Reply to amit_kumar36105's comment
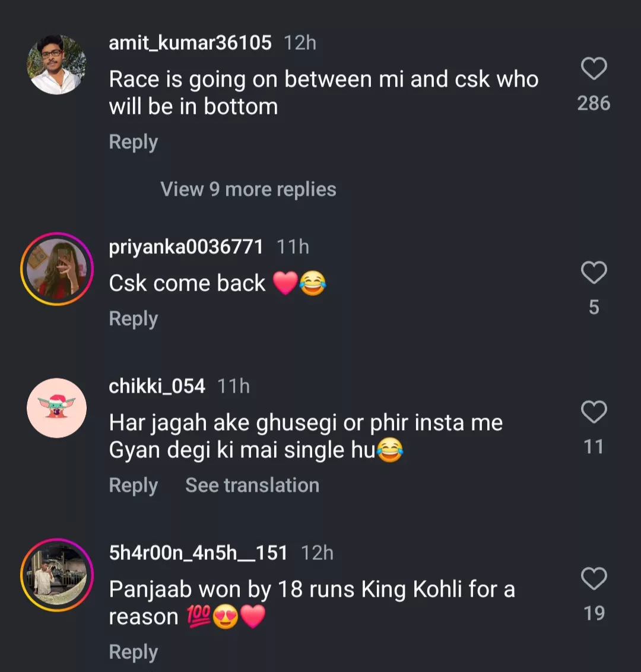Viewport: 641px width, 672px height. (134, 142)
